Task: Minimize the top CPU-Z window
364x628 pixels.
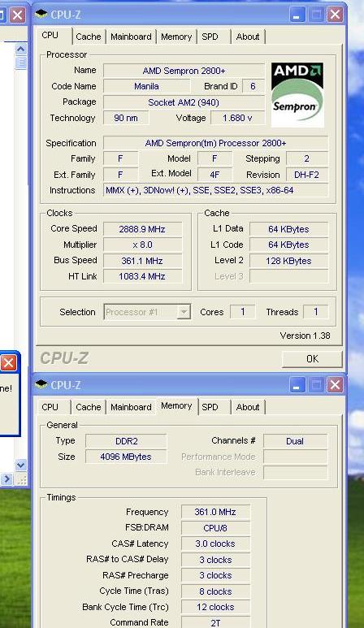Action: (x=297, y=15)
